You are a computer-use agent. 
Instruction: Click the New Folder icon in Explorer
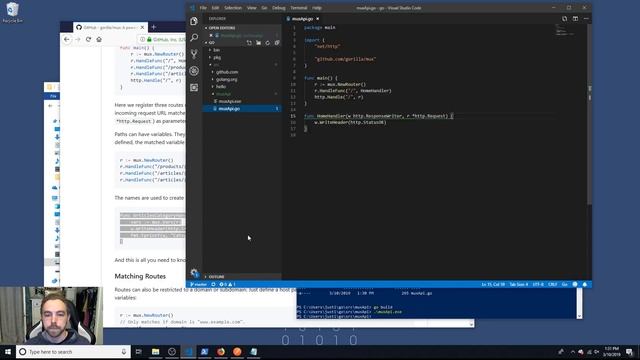(258, 42)
